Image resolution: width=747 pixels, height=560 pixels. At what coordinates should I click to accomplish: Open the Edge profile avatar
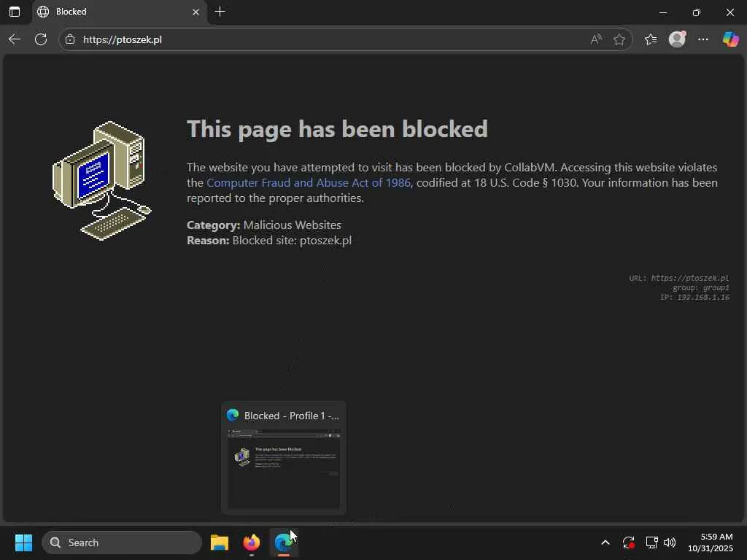pyautogui.click(x=677, y=39)
